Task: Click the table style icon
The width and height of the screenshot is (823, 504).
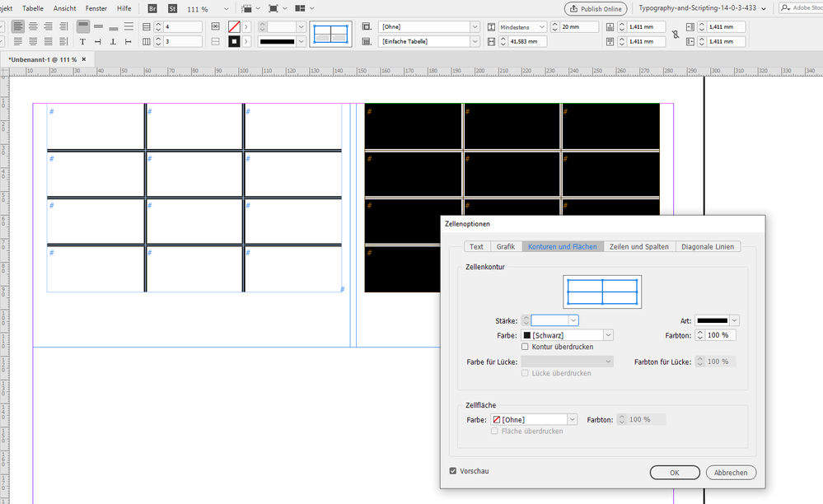Action: pyautogui.click(x=367, y=41)
